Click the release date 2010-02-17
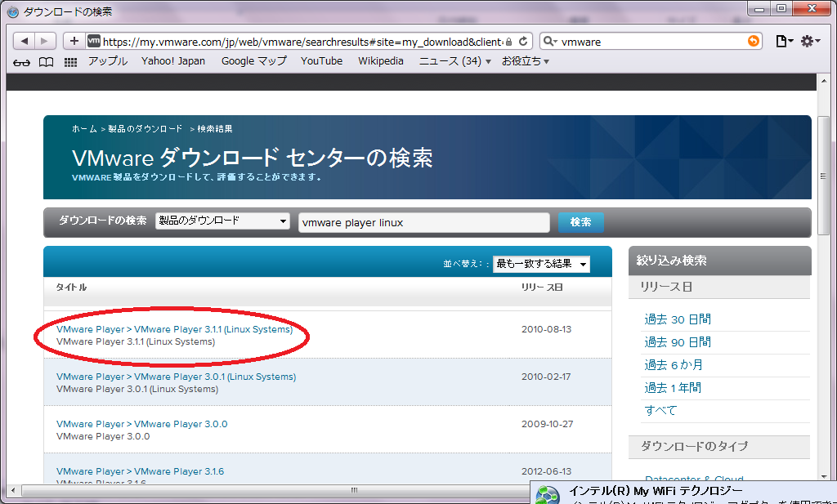The width and height of the screenshot is (837, 504). [x=546, y=377]
